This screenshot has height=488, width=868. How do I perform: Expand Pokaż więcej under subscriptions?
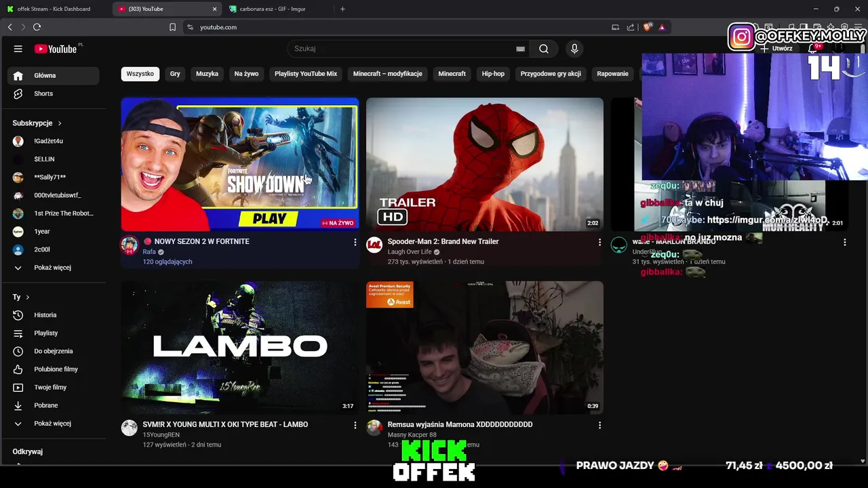coord(53,268)
